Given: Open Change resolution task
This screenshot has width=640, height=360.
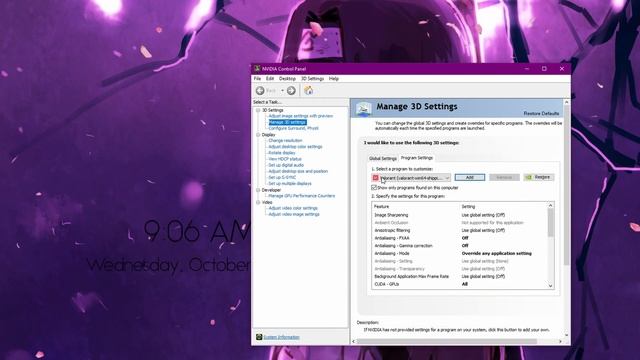Looking at the screenshot, I should pos(285,140).
